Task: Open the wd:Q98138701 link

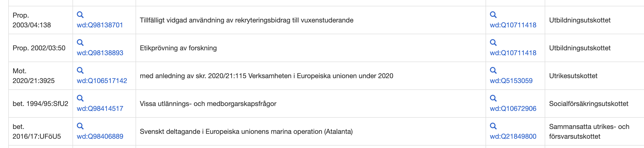Action: [100, 25]
